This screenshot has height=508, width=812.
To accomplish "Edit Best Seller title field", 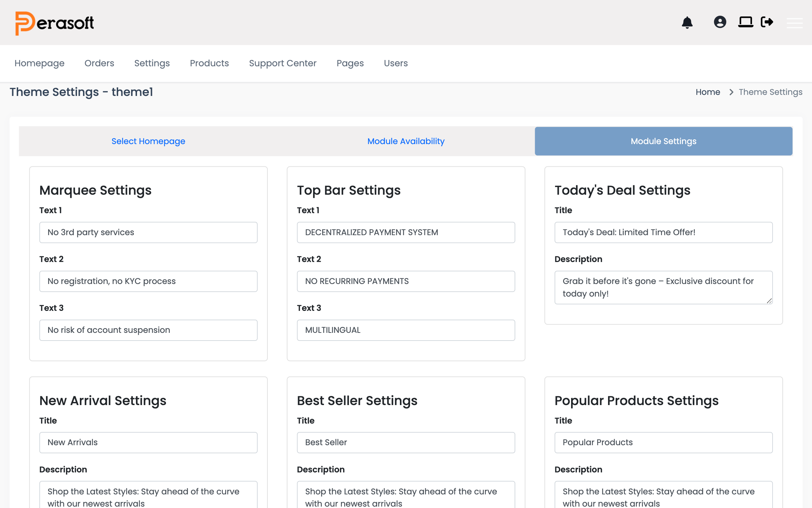I will point(406,442).
